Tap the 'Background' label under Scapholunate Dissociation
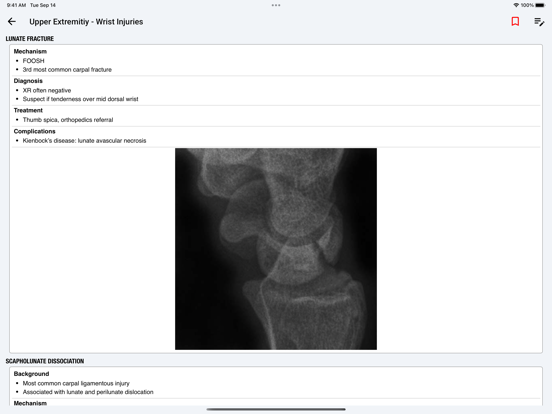This screenshot has height=414, width=552. pyautogui.click(x=31, y=374)
